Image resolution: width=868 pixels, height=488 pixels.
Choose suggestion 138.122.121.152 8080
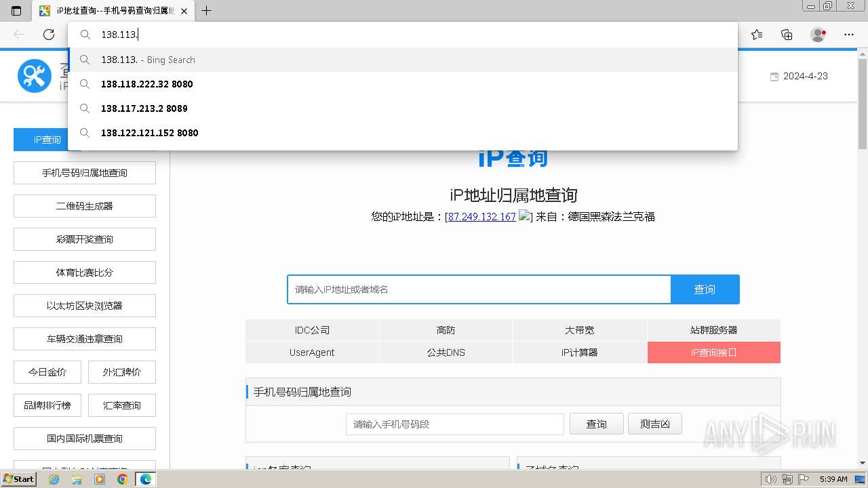coord(403,133)
